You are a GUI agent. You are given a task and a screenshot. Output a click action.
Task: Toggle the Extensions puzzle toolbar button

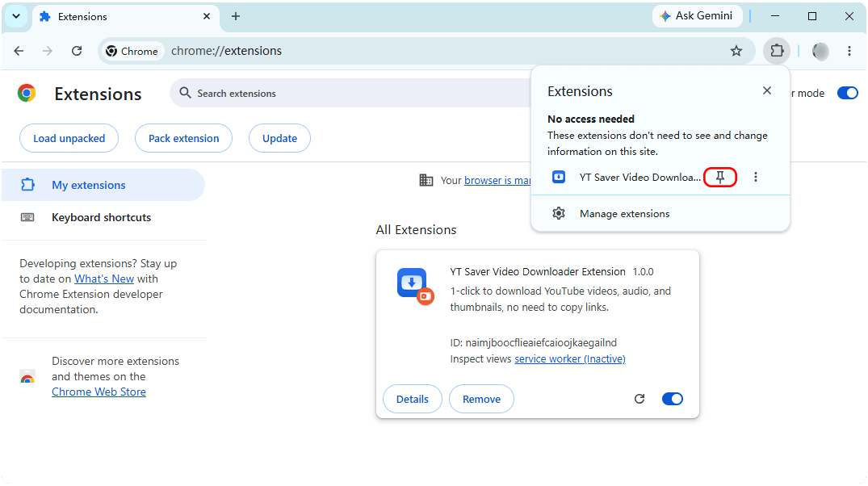(x=777, y=51)
